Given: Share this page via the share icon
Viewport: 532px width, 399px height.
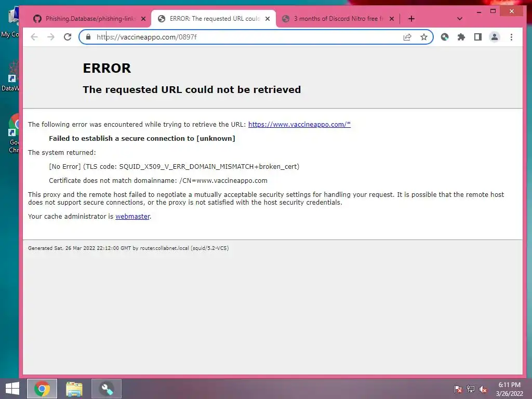Looking at the screenshot, I should [x=407, y=37].
